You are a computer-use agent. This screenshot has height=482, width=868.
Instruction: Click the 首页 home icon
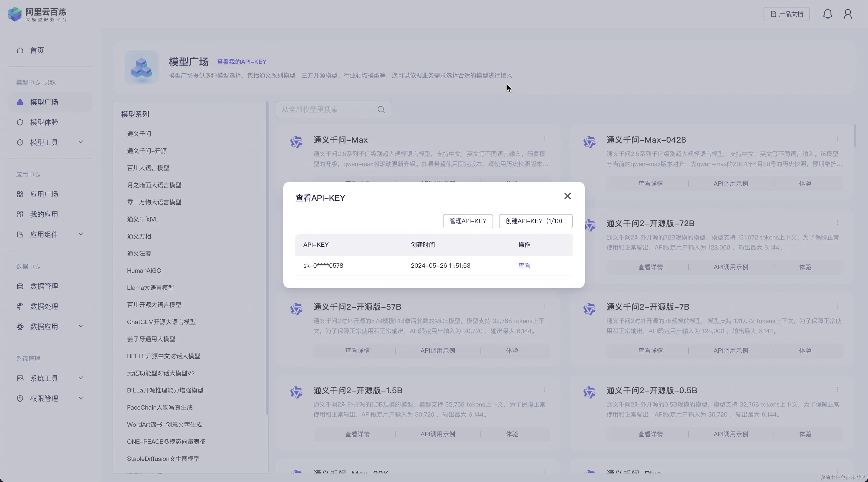click(x=20, y=51)
